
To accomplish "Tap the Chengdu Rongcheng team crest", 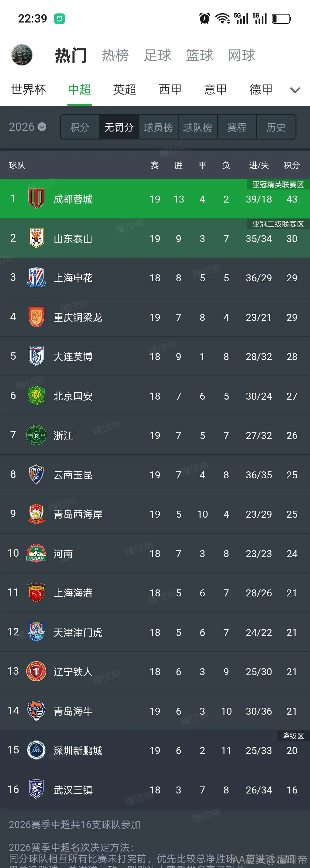I will coord(36,199).
